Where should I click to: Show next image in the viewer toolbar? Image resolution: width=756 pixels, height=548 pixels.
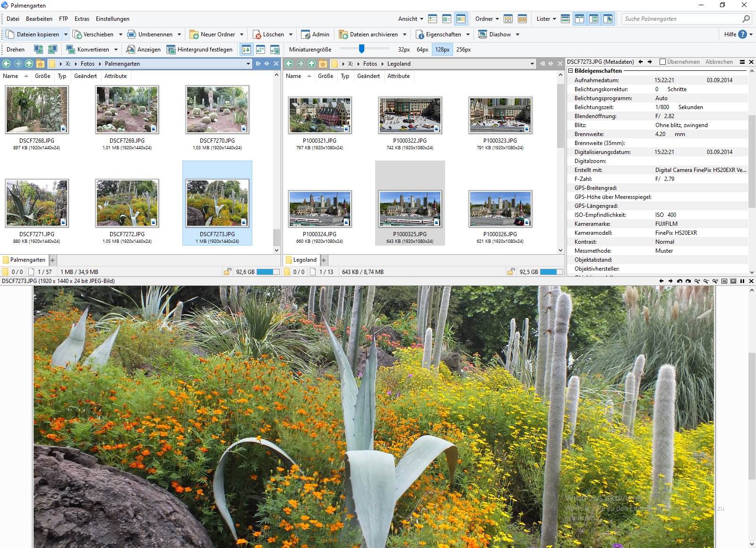pyautogui.click(x=670, y=281)
